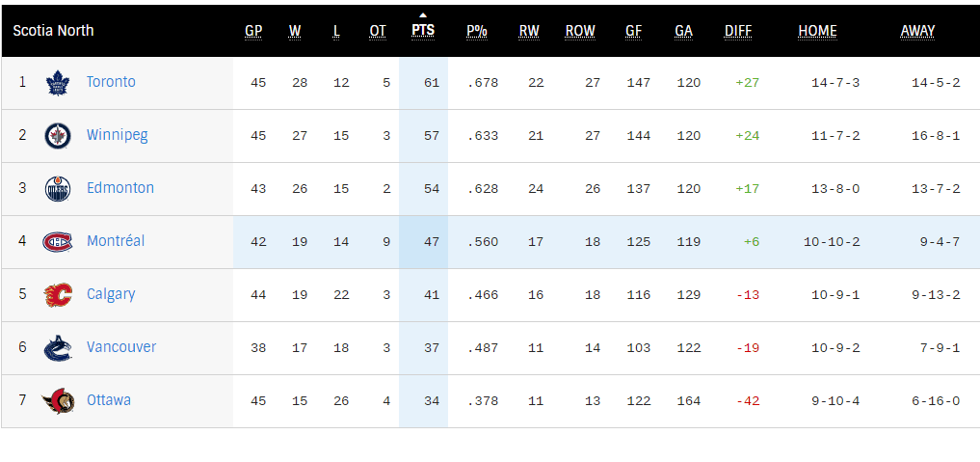Click the Ottawa Senators logo
Screen dimensions: 980x462
coord(58,400)
